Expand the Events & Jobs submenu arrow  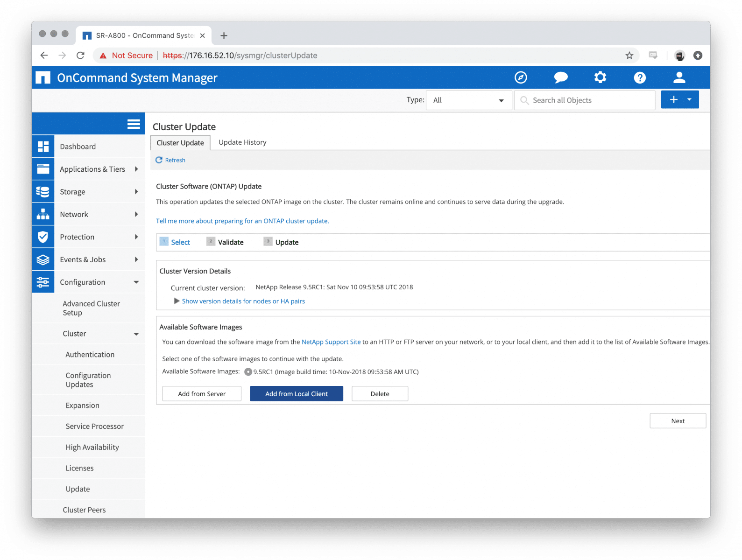(136, 259)
